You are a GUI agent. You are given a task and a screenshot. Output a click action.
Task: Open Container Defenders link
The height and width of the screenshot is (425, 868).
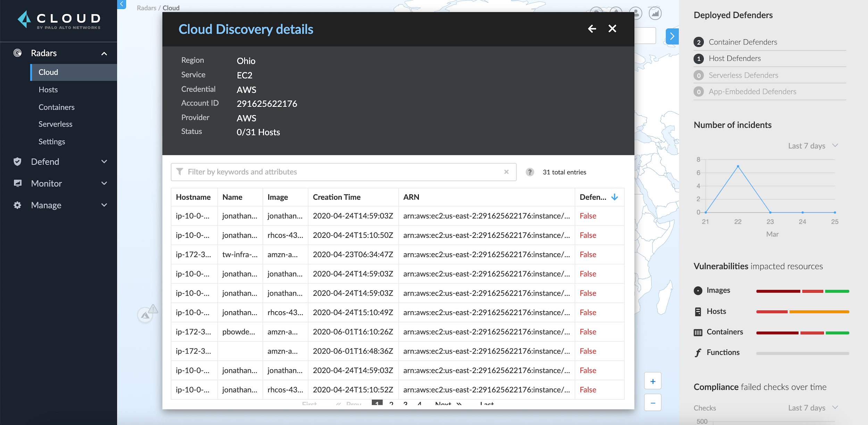click(743, 42)
